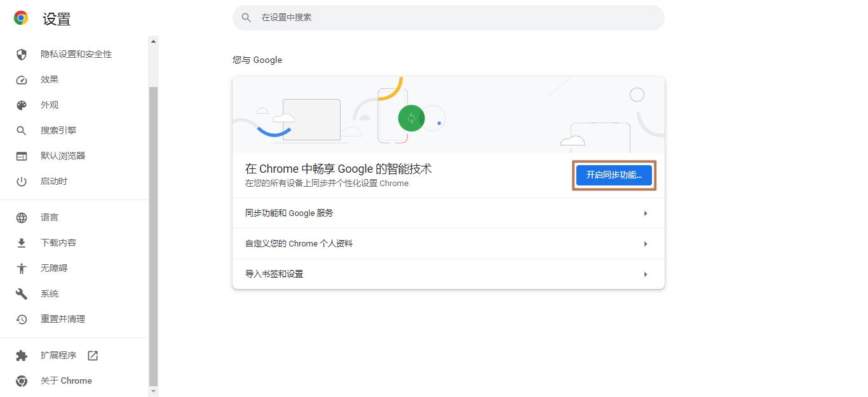
Task: Click sidebar scrollbar up arrow
Action: click(x=153, y=41)
